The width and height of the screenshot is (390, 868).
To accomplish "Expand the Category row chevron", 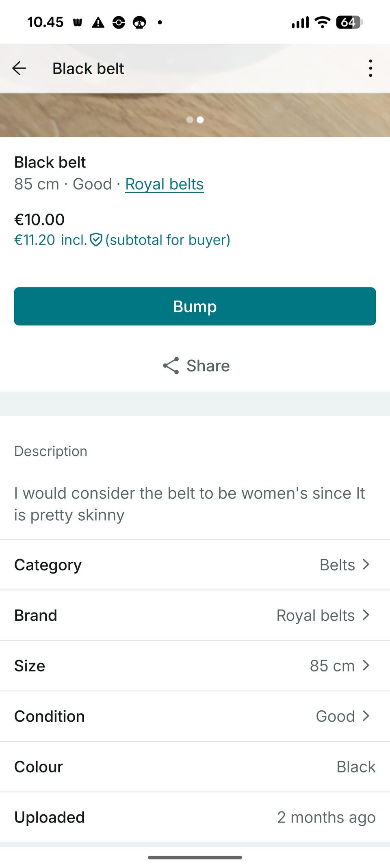I will tap(366, 565).
